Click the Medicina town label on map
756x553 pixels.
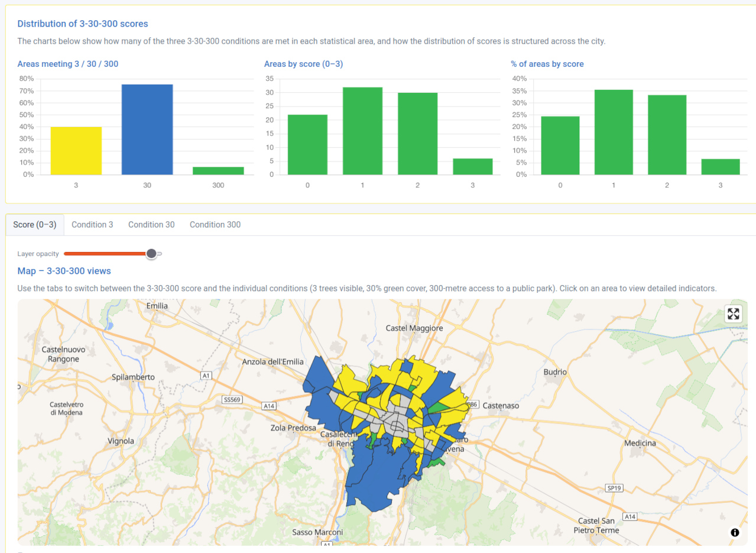point(640,443)
